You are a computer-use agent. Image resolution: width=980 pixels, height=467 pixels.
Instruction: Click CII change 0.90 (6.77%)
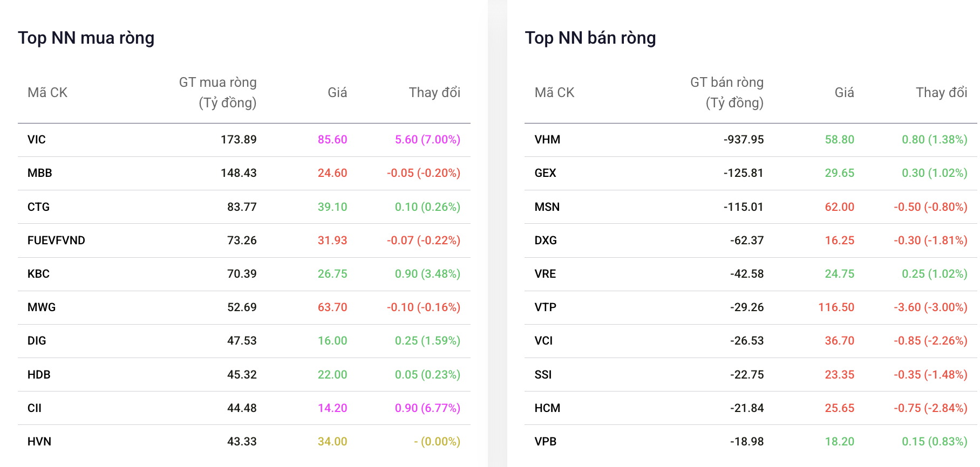(x=427, y=408)
